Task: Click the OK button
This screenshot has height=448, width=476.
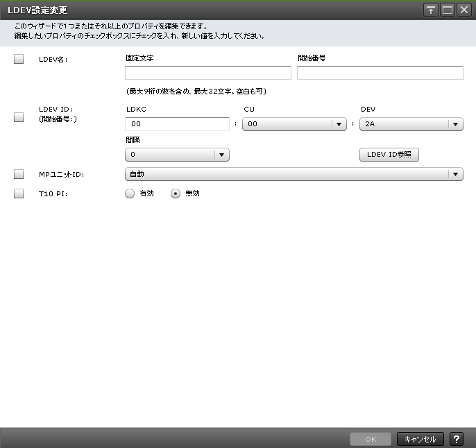Action: pos(371,439)
